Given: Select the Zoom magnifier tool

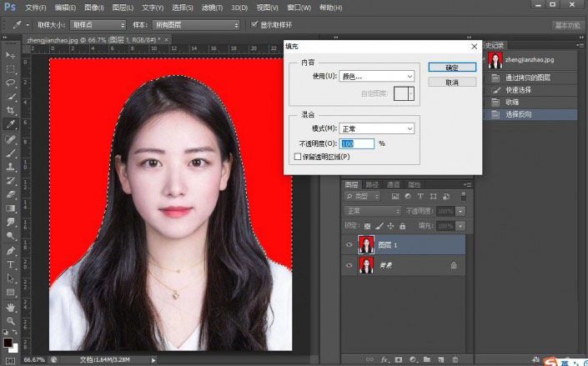Looking at the screenshot, I should point(11,321).
